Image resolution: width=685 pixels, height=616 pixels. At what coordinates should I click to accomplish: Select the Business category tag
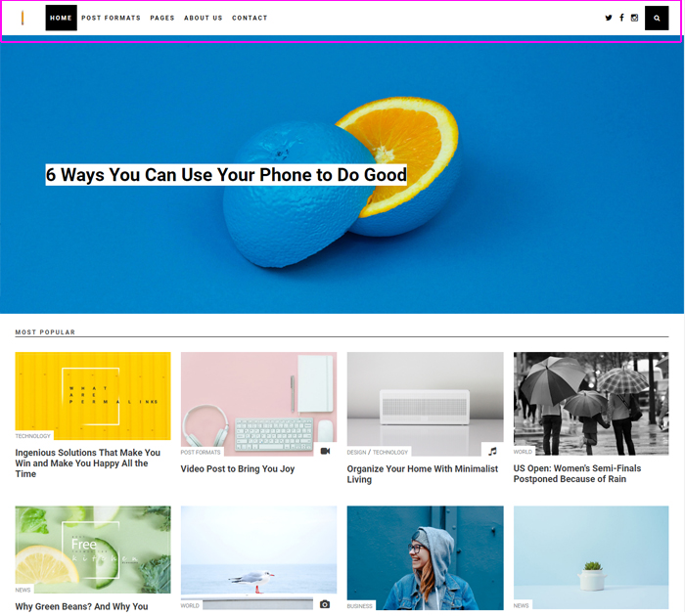(359, 606)
